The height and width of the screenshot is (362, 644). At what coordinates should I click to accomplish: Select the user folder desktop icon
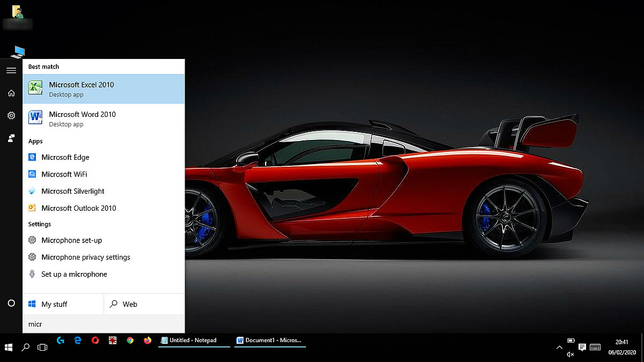pyautogui.click(x=17, y=17)
